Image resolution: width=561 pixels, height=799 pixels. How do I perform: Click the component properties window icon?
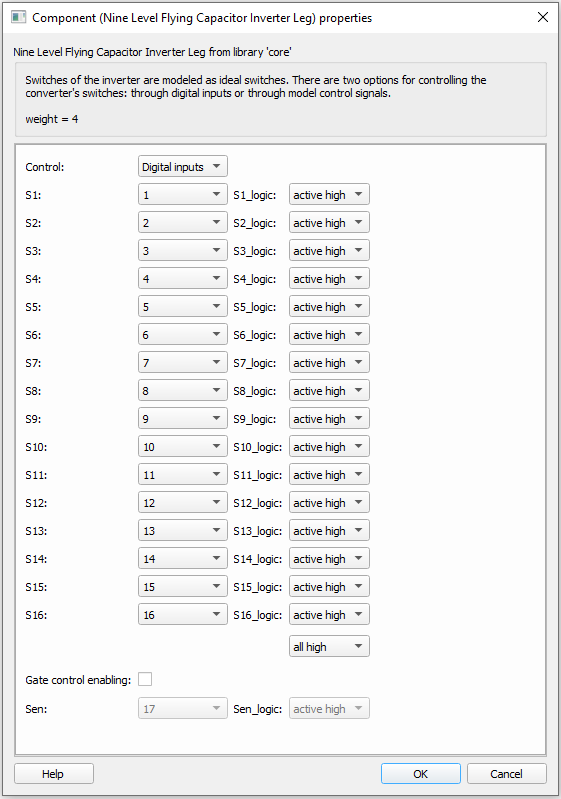pos(18,17)
